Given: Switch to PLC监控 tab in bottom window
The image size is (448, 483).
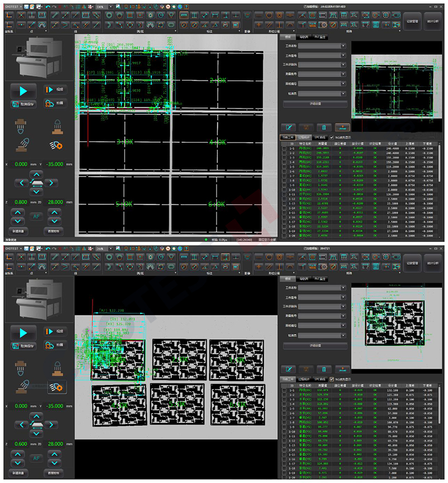Looking at the screenshot, I should coord(320,279).
